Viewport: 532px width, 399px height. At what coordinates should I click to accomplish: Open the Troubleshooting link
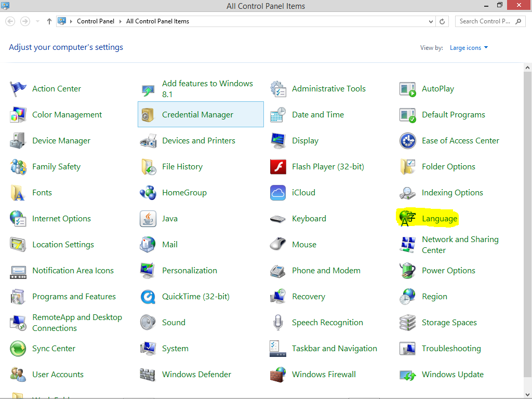tap(451, 349)
